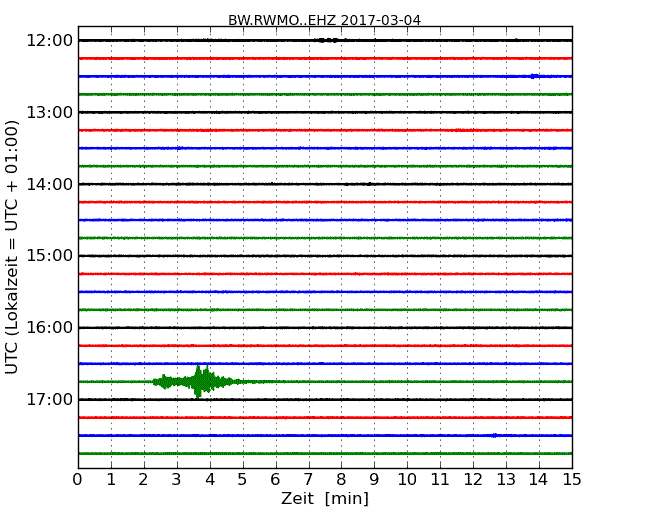Viewport: 650px width, 520px height.
Task: Click the 2 tick label on the minute axis
Action: pyautogui.click(x=144, y=480)
